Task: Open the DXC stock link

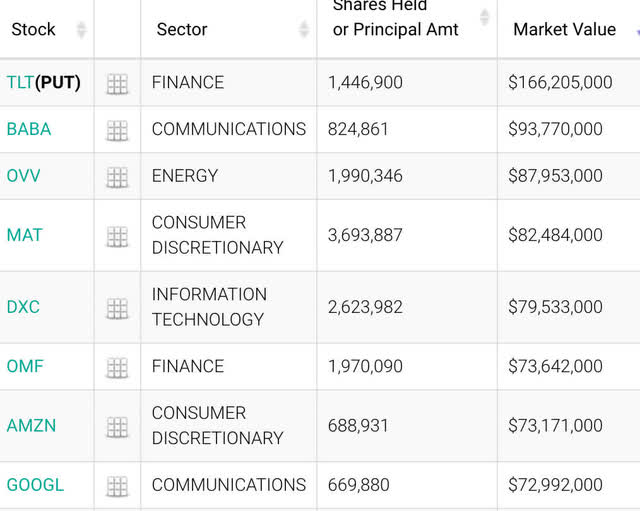Action: click(x=23, y=307)
